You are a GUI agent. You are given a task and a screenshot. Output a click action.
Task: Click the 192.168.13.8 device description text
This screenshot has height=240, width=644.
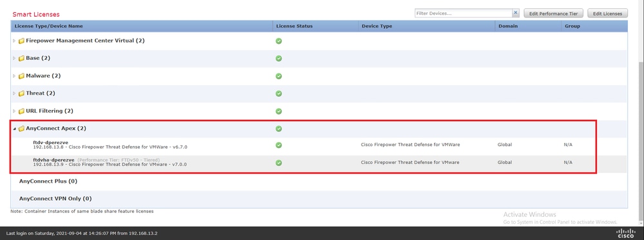click(110, 147)
